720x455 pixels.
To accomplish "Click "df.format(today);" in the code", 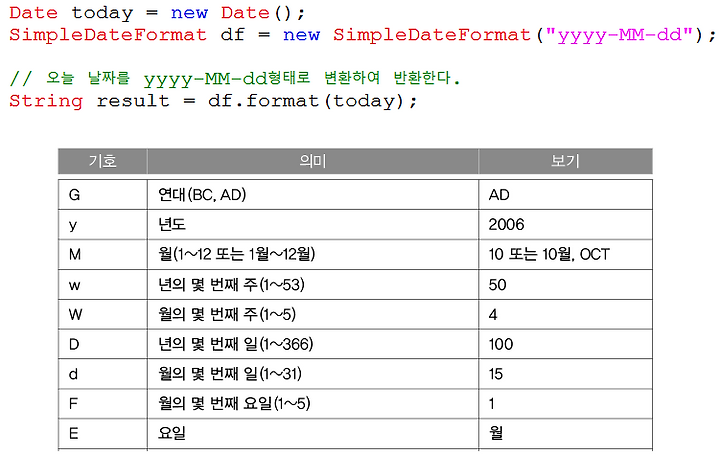I will point(312,101).
